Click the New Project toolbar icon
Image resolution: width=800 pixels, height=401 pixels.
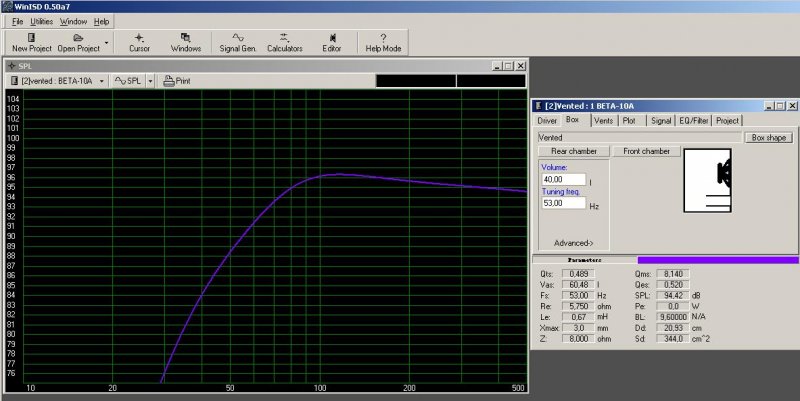[32, 42]
